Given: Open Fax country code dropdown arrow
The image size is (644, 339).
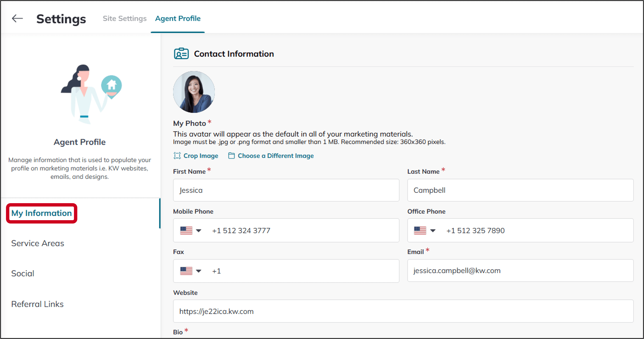Looking at the screenshot, I should 199,271.
